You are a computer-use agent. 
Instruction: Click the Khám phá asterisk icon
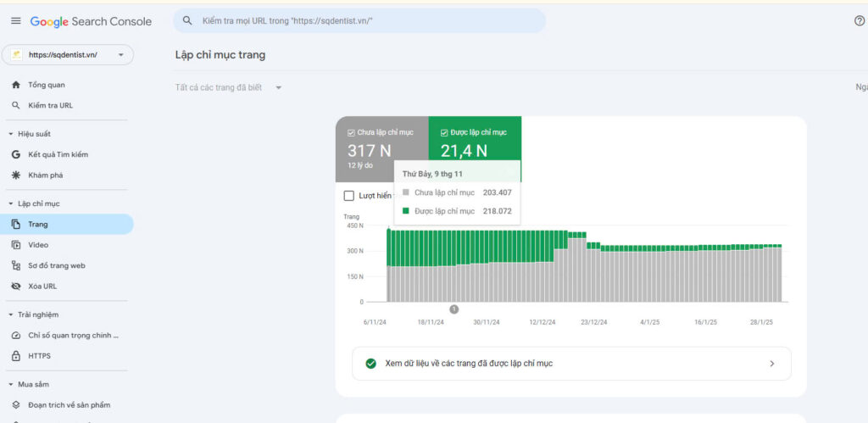[15, 175]
